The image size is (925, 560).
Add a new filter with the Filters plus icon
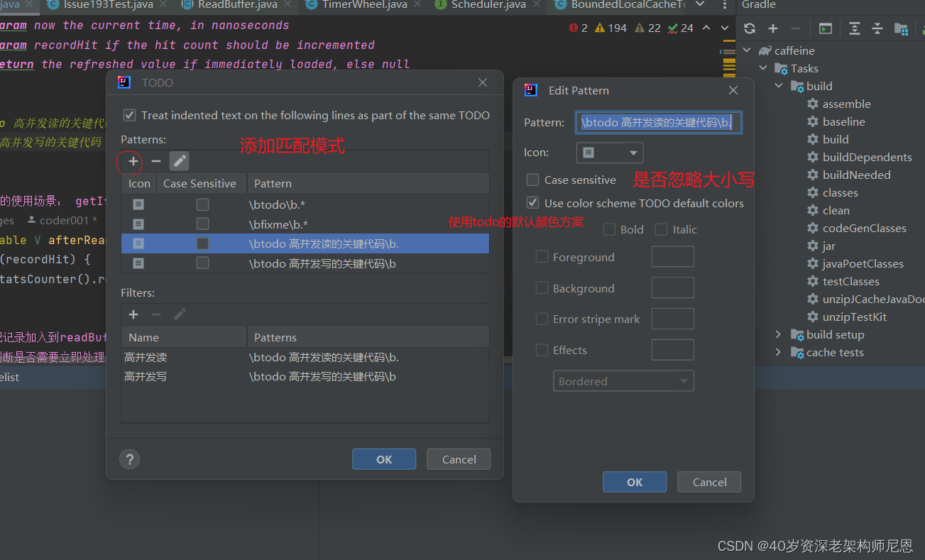133,314
